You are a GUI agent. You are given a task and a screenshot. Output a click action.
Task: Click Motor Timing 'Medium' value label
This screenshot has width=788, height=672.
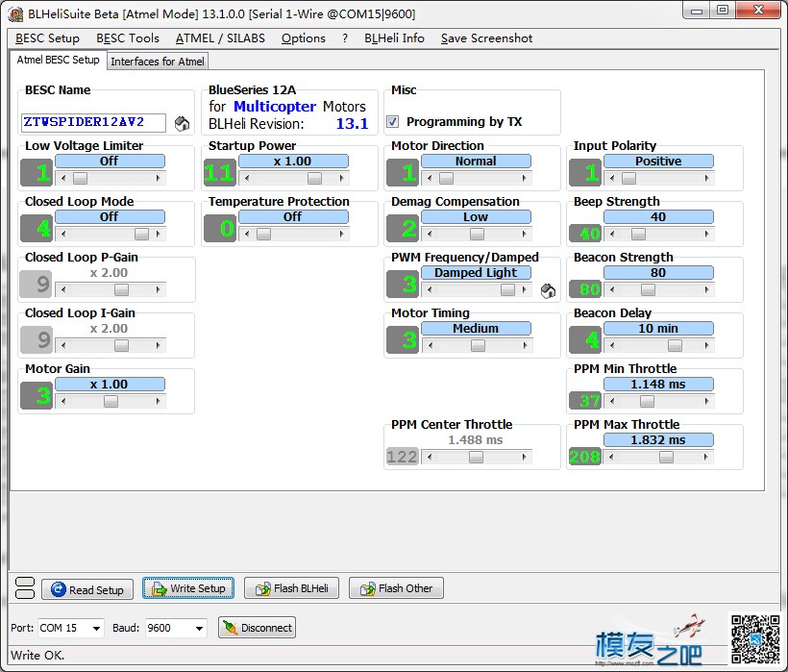pos(476,328)
